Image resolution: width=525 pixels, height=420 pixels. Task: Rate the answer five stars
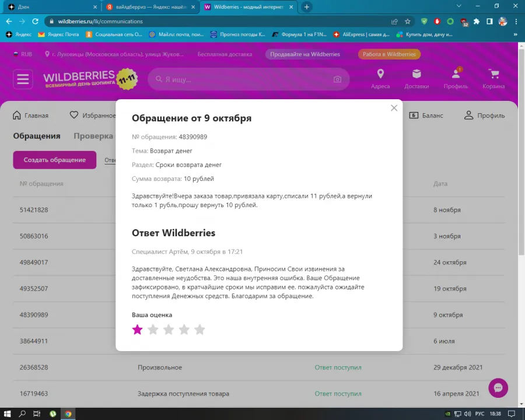(x=199, y=330)
